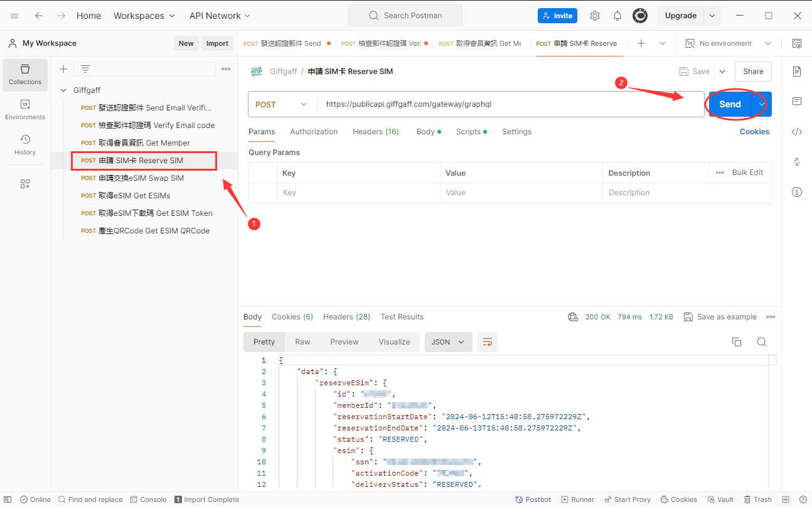Open the POST method dropdown

point(282,104)
